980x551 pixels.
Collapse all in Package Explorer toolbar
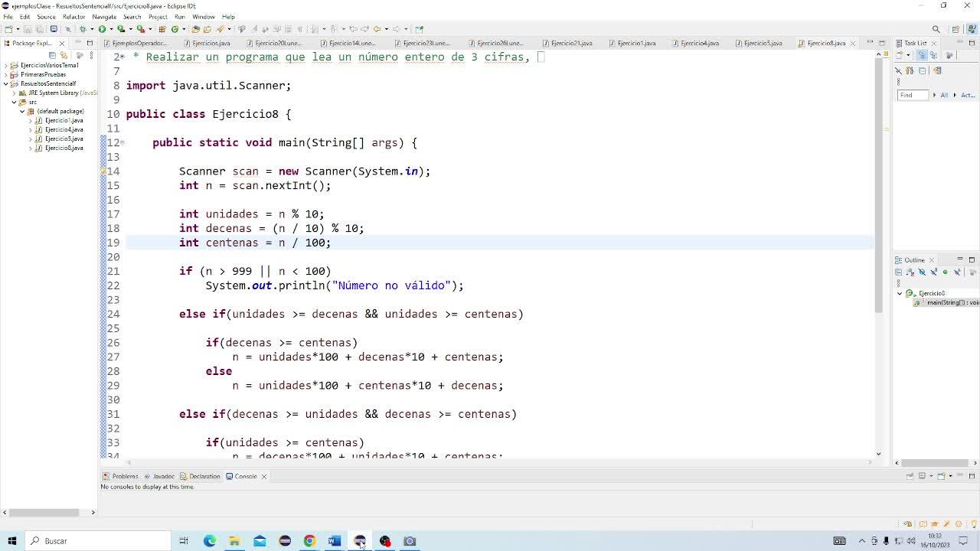coord(53,55)
